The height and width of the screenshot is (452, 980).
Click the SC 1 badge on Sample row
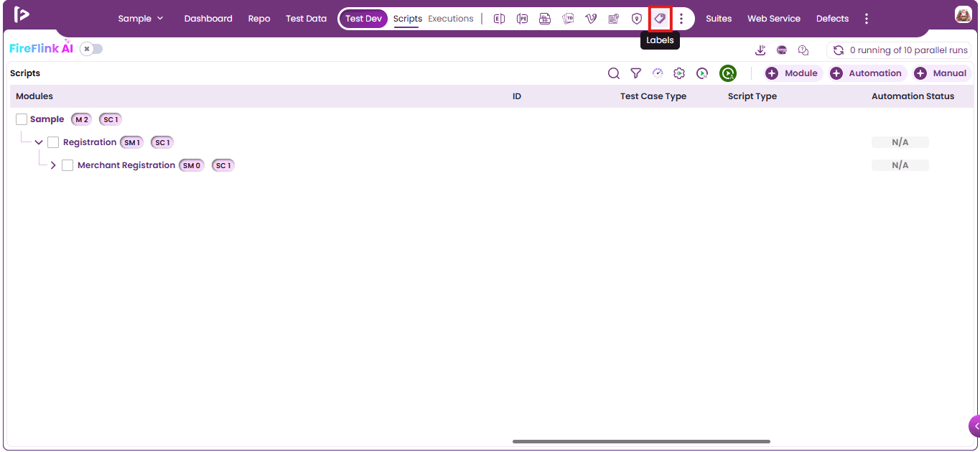click(111, 119)
